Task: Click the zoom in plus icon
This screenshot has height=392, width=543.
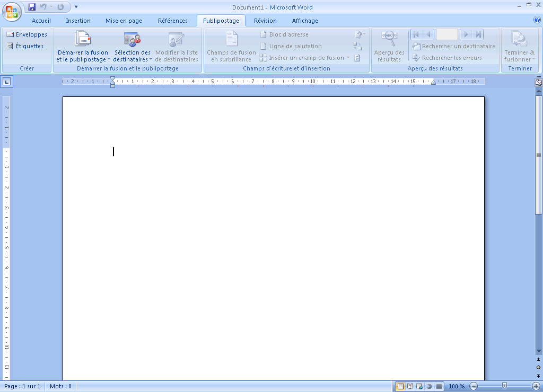Action: [536, 386]
